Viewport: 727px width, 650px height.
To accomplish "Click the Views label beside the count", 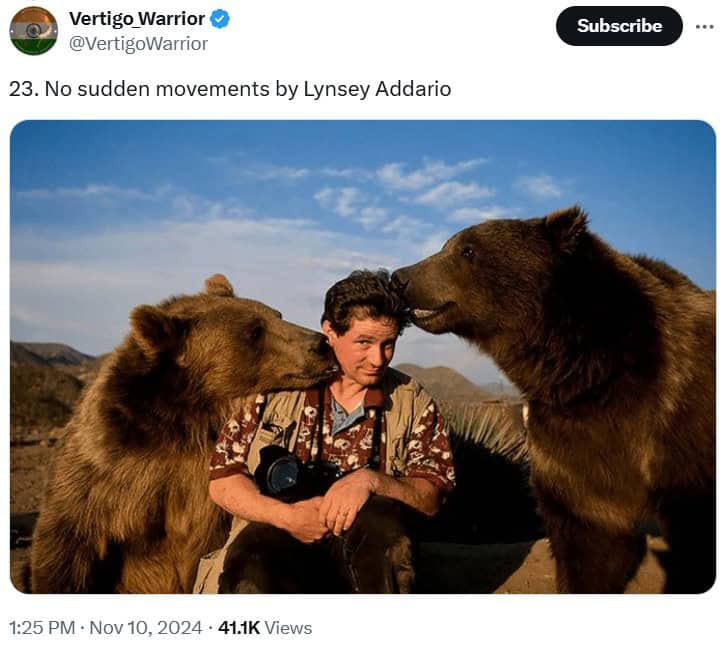I will 289,628.
